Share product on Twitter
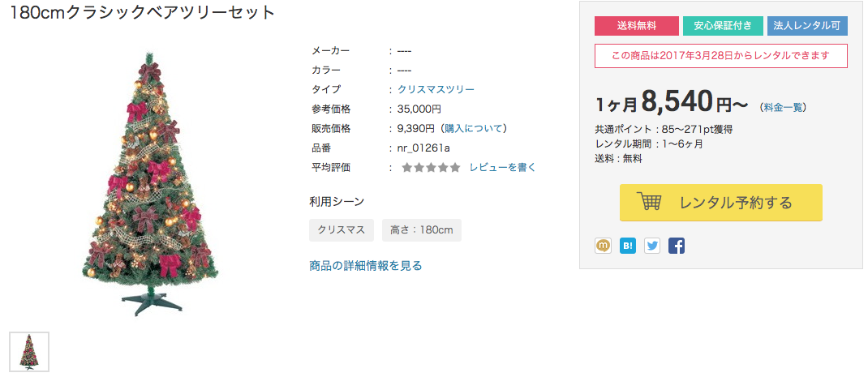Viewport: 868px width, 377px height. coord(652,245)
